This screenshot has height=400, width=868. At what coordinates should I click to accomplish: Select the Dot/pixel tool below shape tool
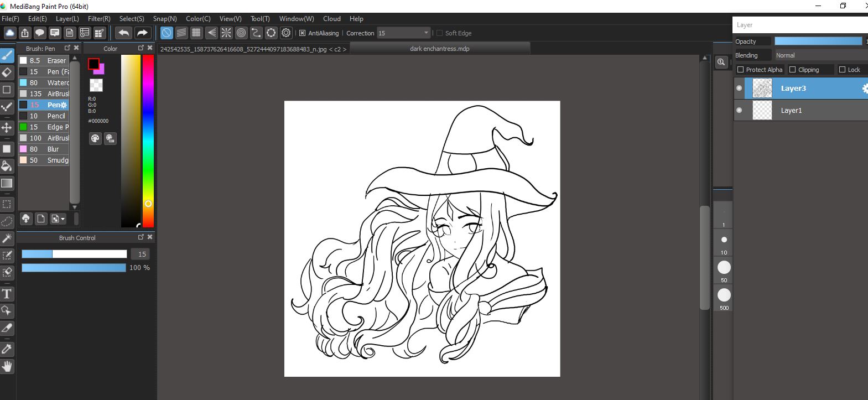pos(7,107)
